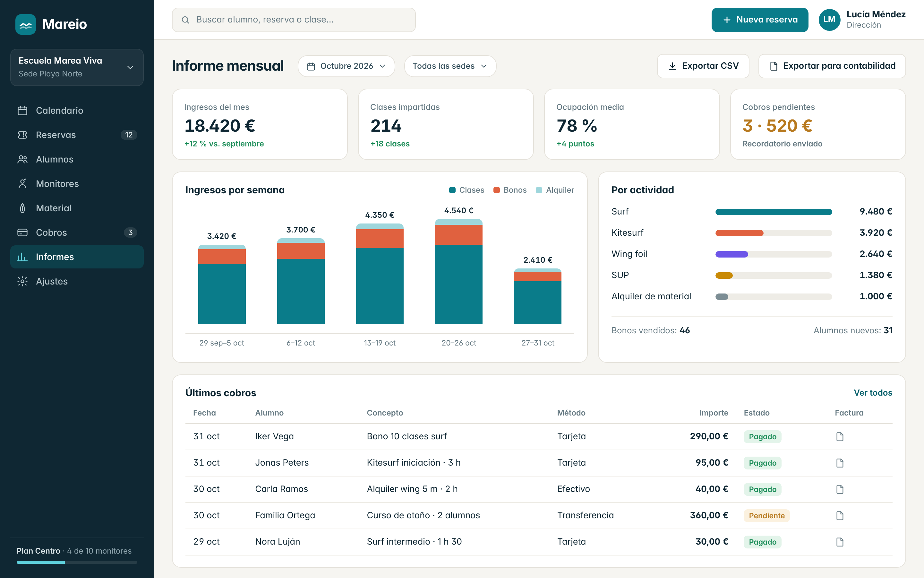Click the Surf intermedio · 1 h 30 concept
924x578 pixels.
pos(414,542)
